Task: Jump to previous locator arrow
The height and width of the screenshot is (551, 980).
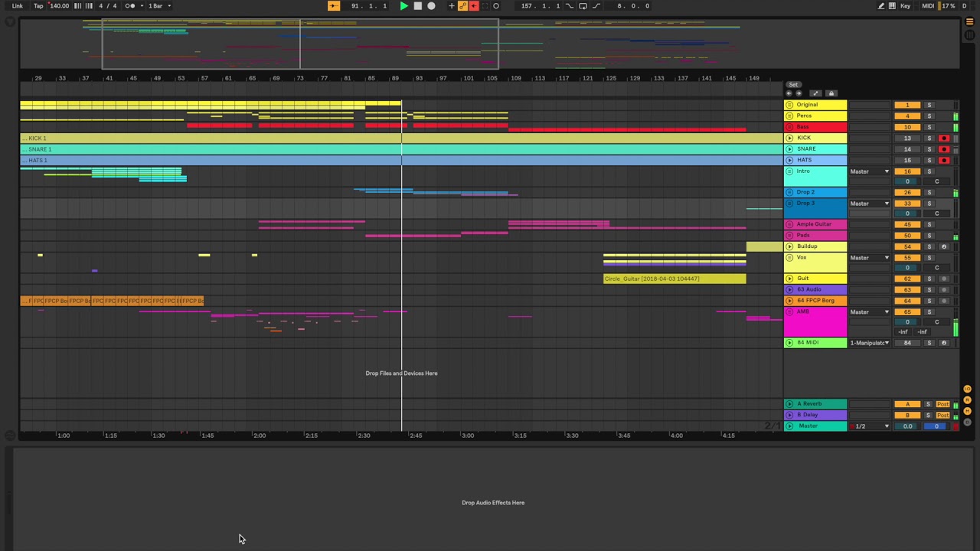Action: [789, 93]
